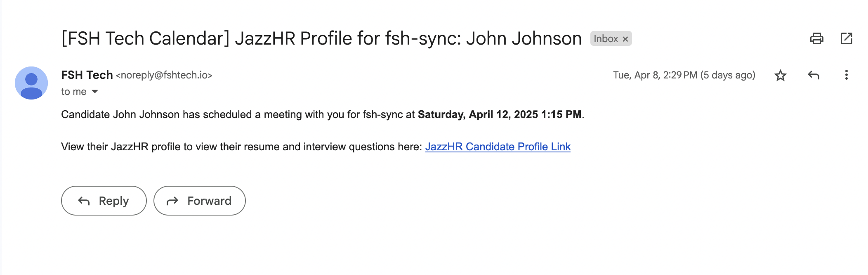Click the Reply button
This screenshot has height=275, width=868.
point(104,201)
